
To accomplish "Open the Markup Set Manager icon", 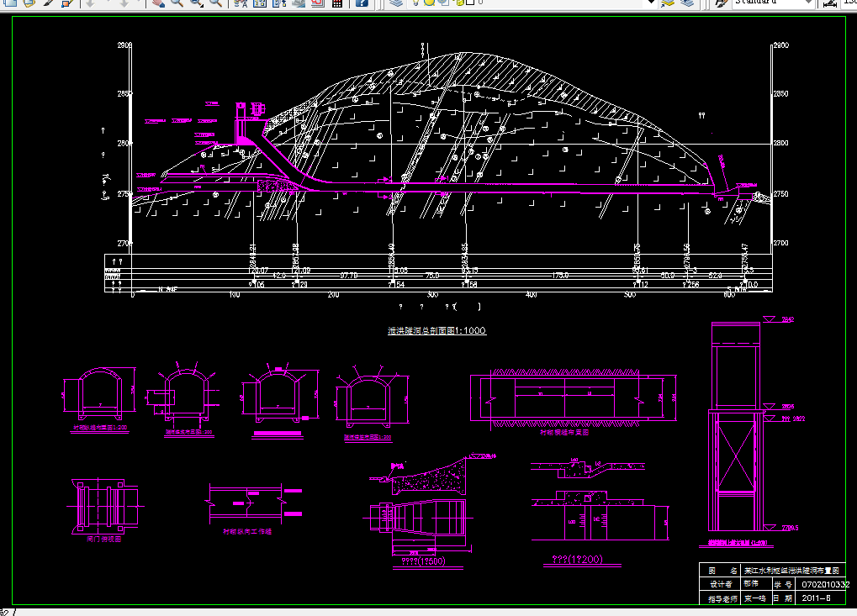I will 318,3.
